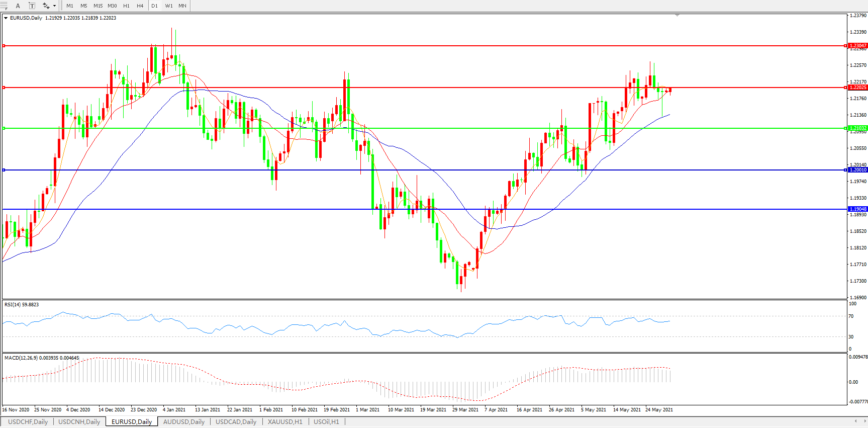Choose the W1 weekly timeframe
The width and height of the screenshot is (868, 428).
click(x=169, y=6)
